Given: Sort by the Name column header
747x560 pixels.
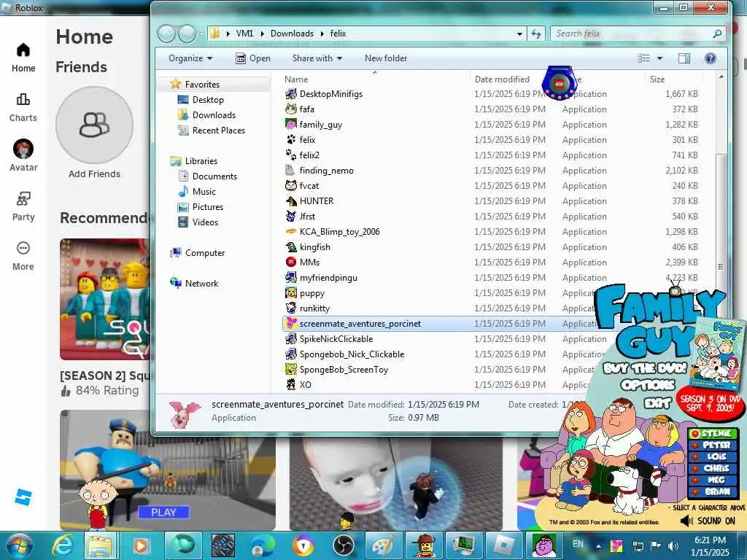Looking at the screenshot, I should tap(296, 79).
